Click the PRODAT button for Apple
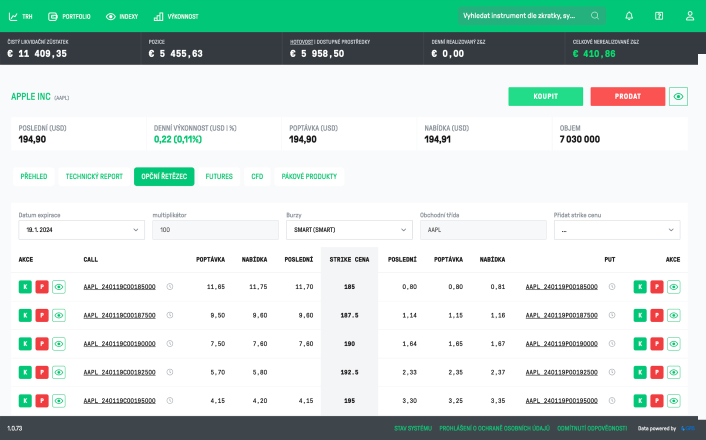 [628, 96]
